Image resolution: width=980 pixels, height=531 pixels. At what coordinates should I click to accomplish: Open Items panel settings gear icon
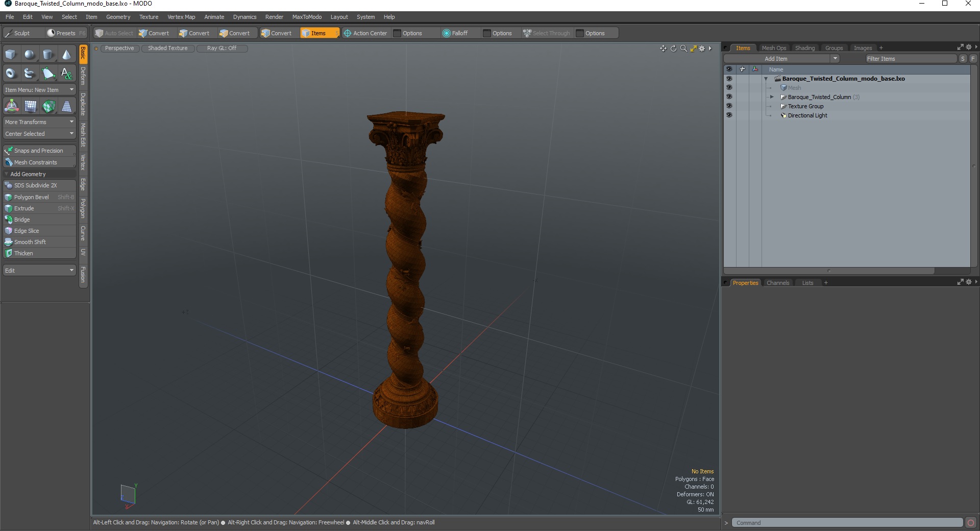(x=968, y=47)
